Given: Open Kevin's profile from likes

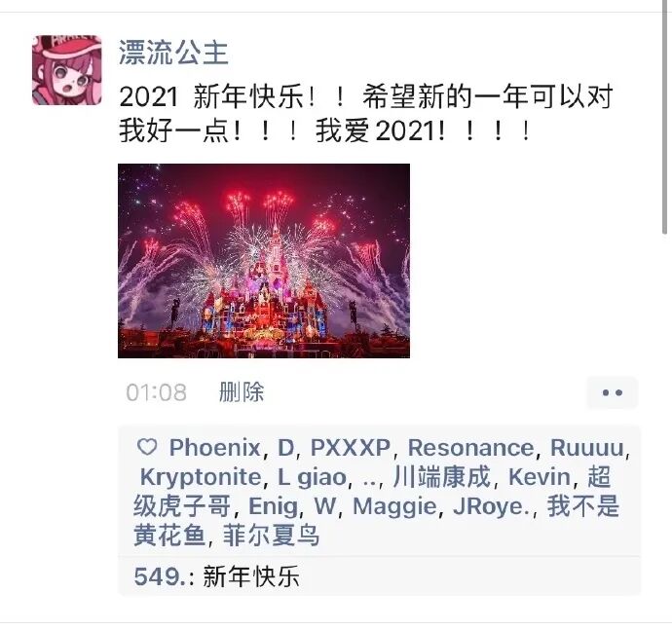Looking at the screenshot, I should coord(540,477).
